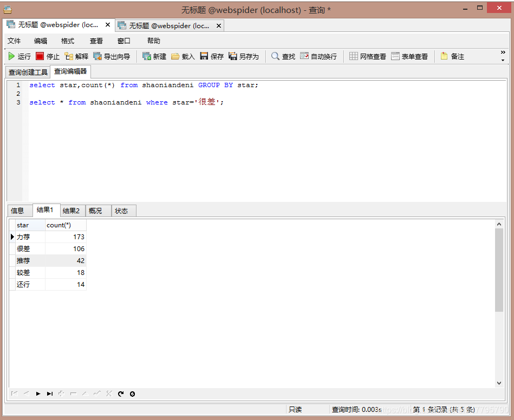The height and width of the screenshot is (420, 514).
Task: Expand the toolbar overflow chevron
Action: pos(503,52)
